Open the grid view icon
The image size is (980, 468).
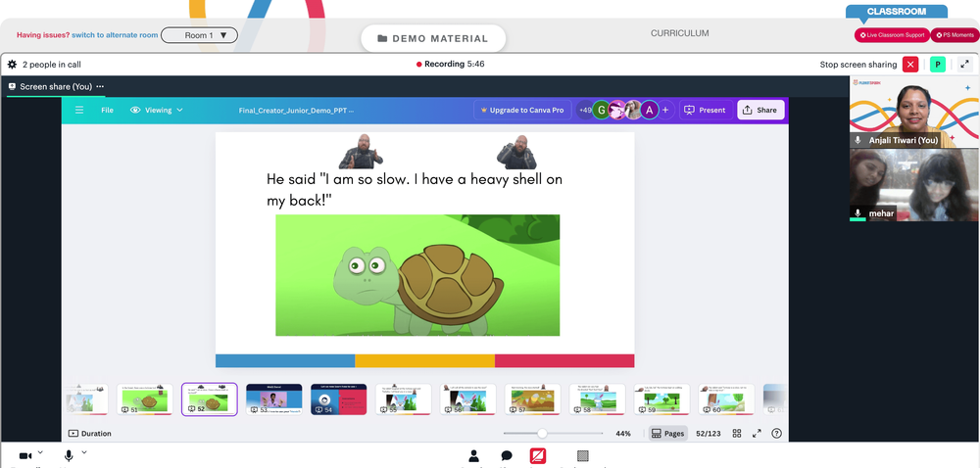coord(737,433)
